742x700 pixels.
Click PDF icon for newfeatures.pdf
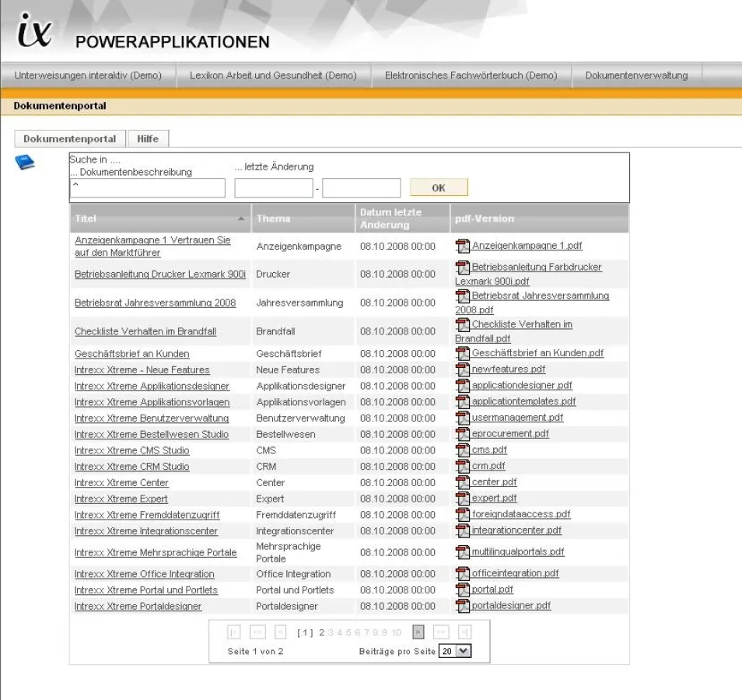point(463,369)
